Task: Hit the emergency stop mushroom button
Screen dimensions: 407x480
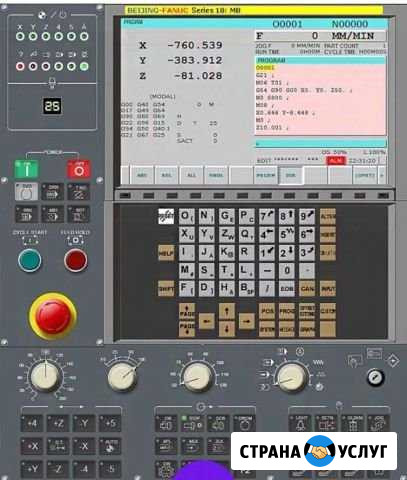Action: pos(53,316)
